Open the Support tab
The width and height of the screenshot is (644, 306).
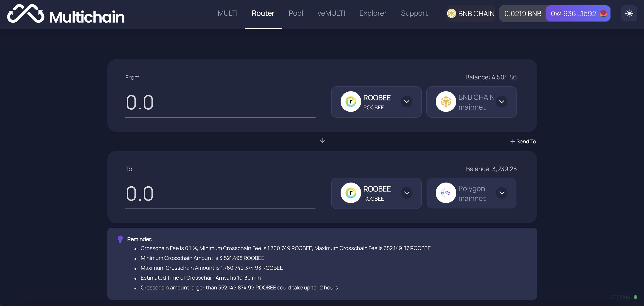point(414,13)
